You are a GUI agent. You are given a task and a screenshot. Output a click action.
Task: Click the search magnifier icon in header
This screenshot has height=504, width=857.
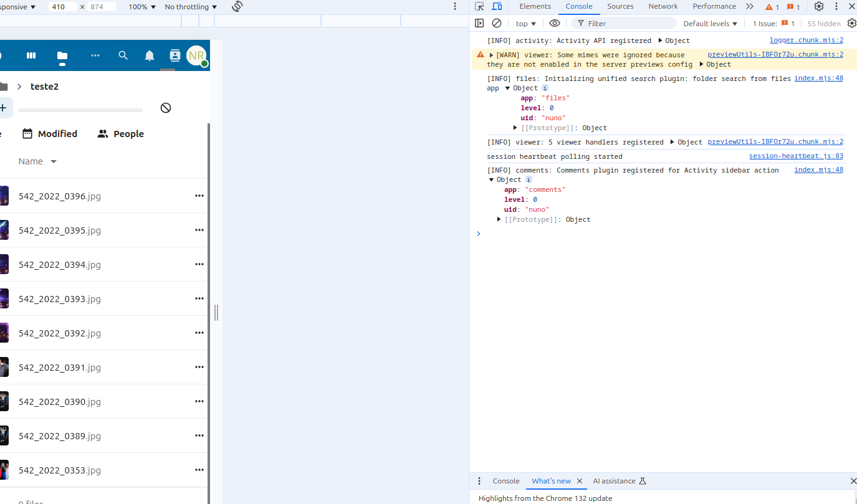pos(123,55)
